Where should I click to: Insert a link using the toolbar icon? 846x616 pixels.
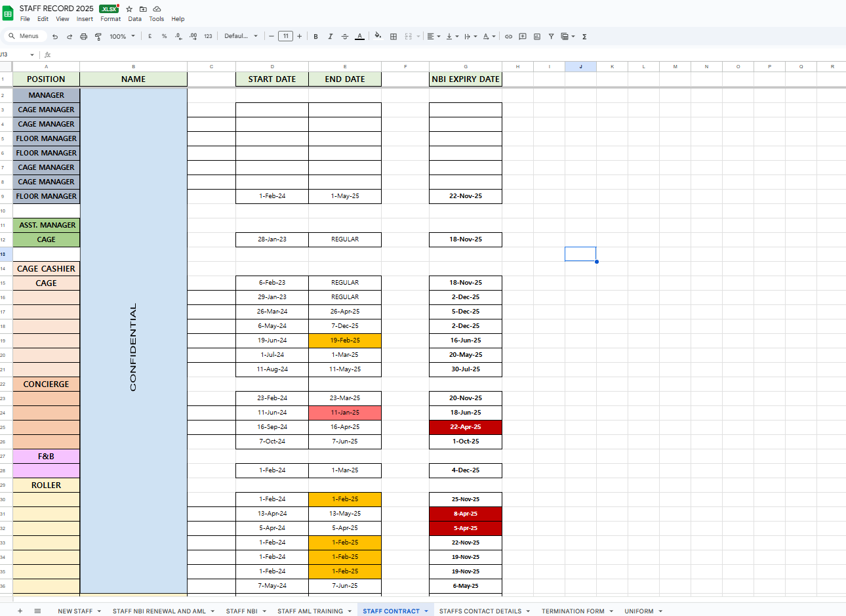tap(508, 37)
